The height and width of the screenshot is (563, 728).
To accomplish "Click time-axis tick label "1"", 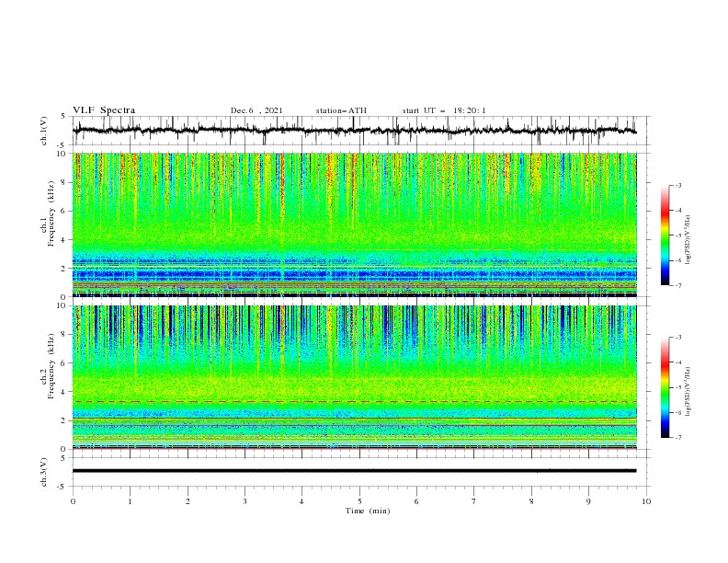I will coord(130,501).
